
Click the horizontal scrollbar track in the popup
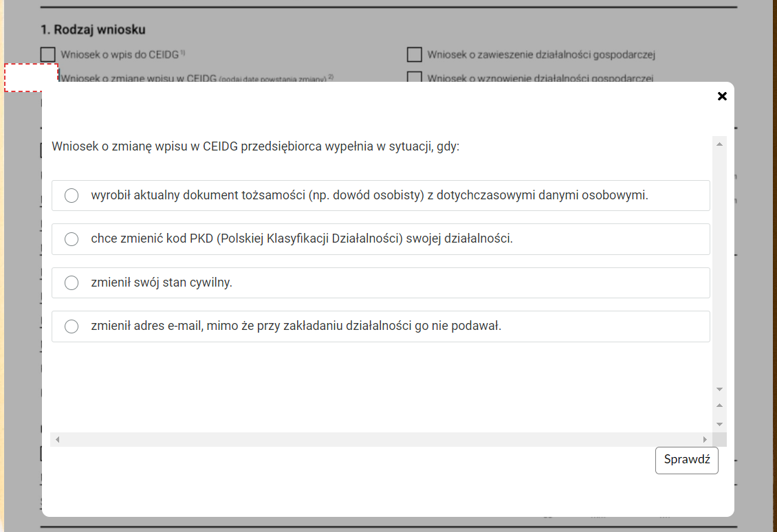[378, 439]
